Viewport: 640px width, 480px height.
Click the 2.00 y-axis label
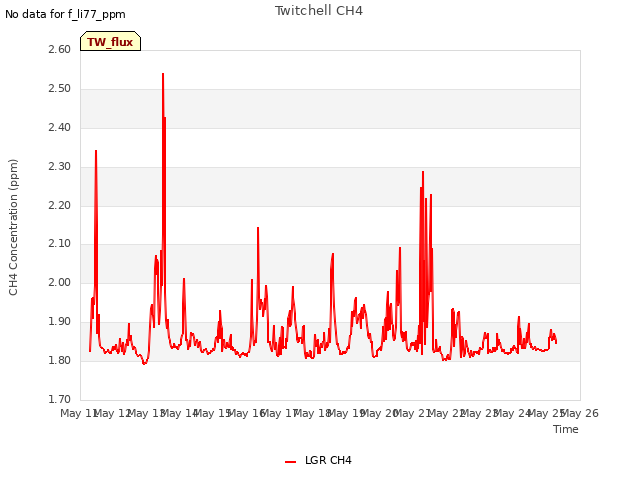60,282
